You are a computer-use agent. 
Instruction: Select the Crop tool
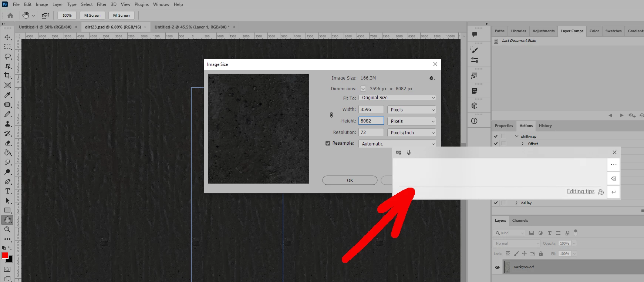point(7,75)
